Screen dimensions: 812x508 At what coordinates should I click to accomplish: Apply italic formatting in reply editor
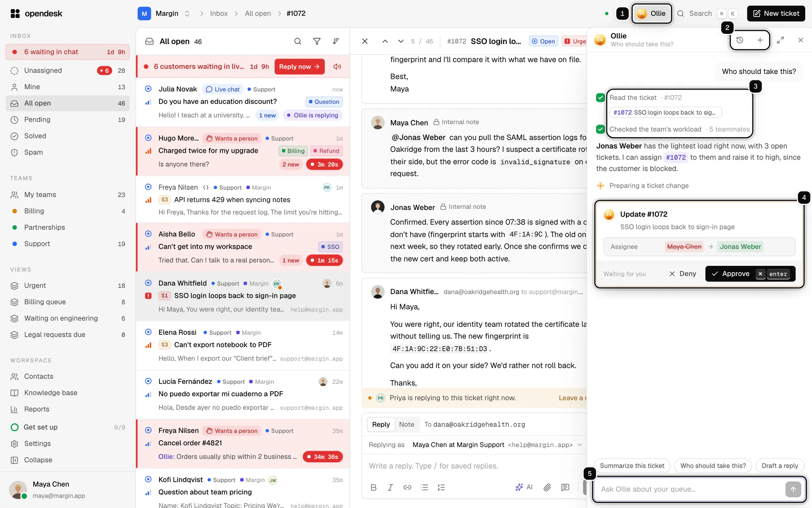click(x=390, y=487)
